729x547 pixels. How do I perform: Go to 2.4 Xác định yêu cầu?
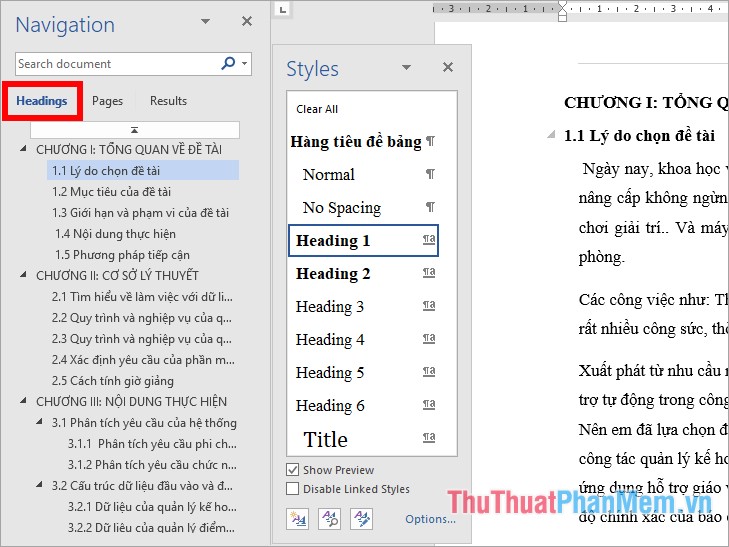tap(143, 360)
